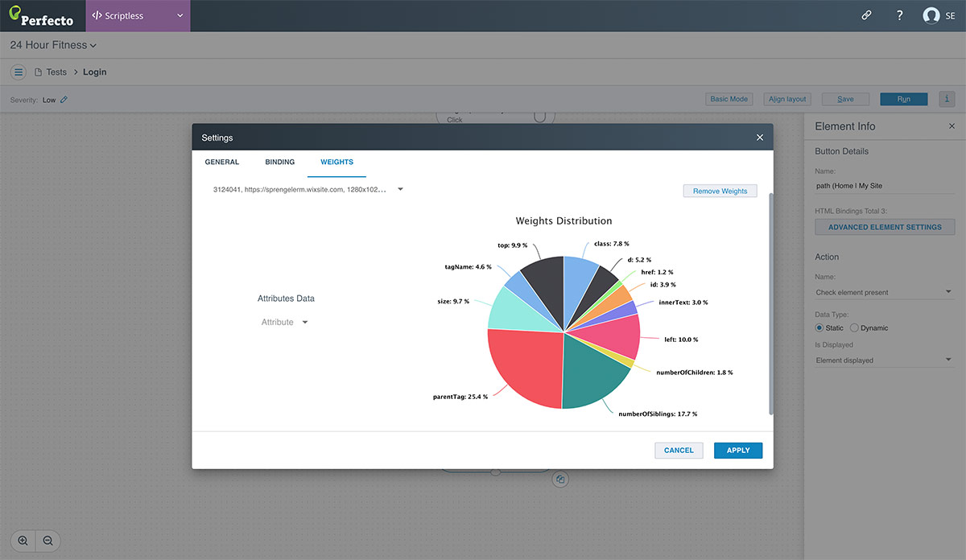
Task: Click the 'left: 10.0 %' label
Action: coord(681,340)
